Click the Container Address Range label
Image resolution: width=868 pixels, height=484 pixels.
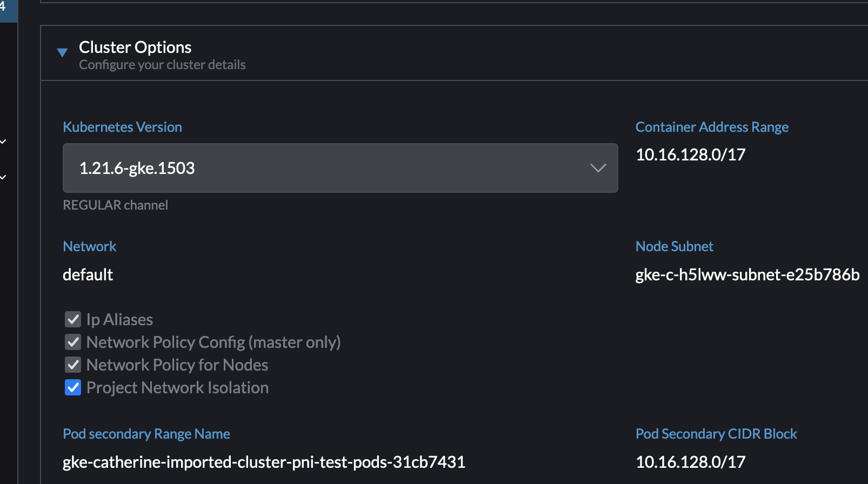point(712,126)
